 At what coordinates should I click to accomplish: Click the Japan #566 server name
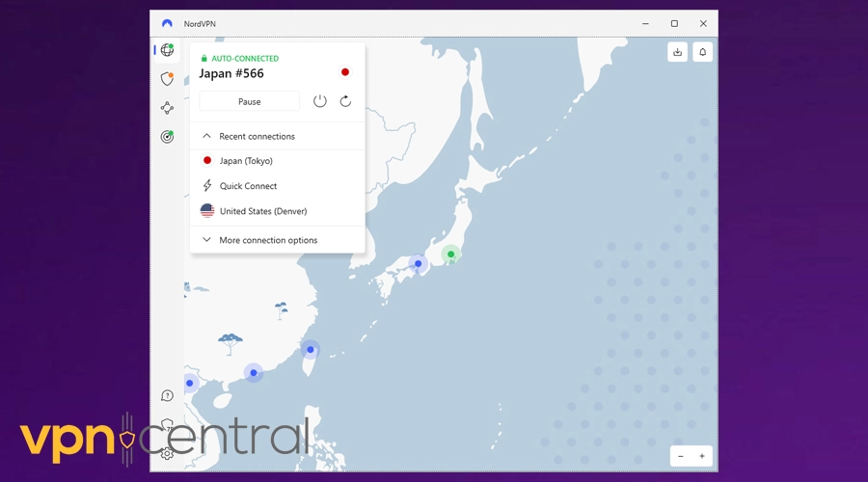point(231,73)
